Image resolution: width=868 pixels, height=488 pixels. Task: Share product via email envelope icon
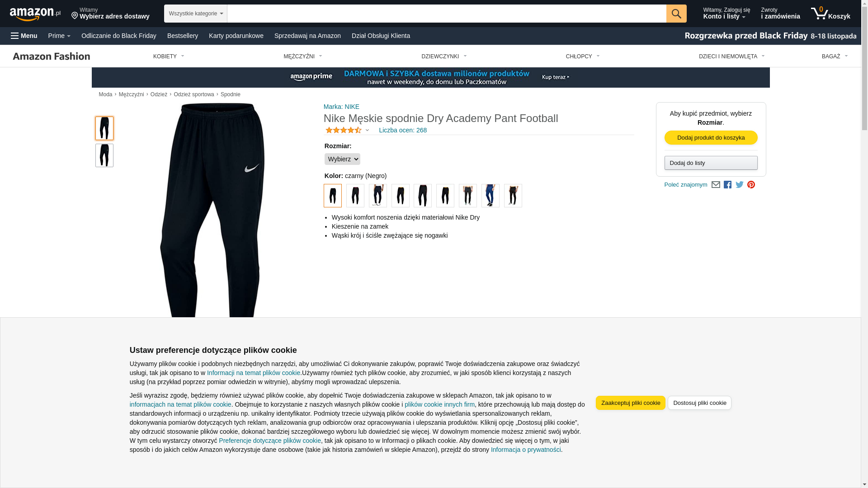point(716,185)
